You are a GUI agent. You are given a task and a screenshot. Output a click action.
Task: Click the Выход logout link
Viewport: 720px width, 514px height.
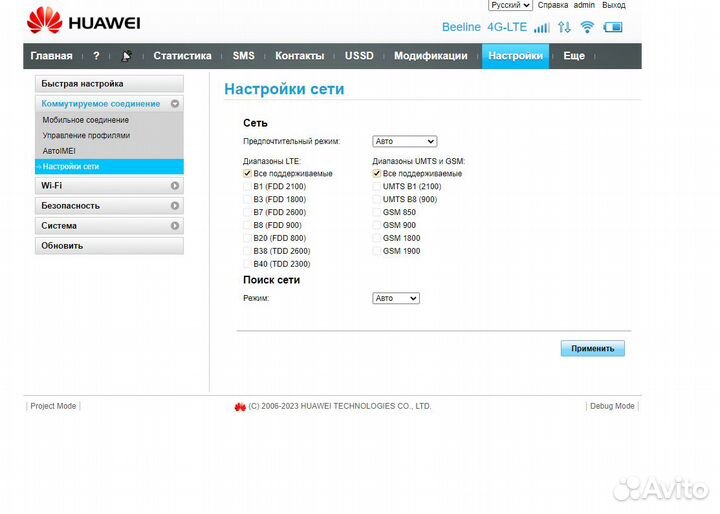click(x=614, y=5)
